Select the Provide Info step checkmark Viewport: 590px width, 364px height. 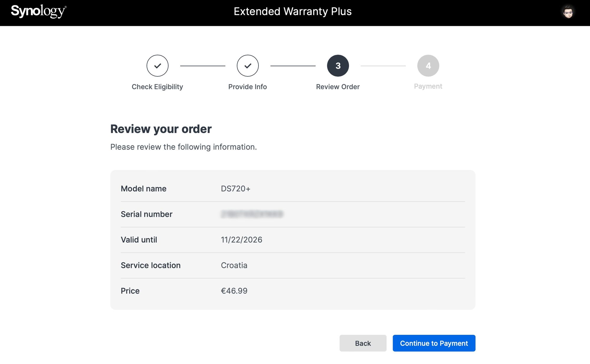(248, 65)
